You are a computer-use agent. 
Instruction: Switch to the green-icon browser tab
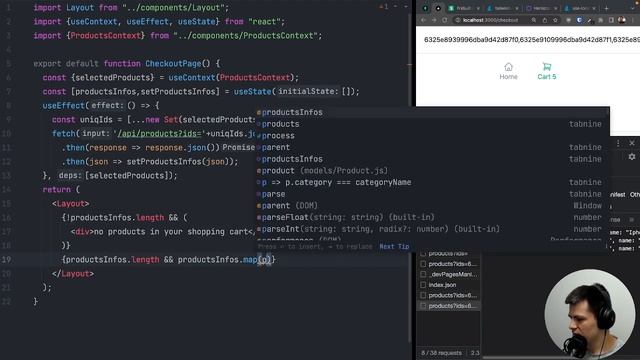tap(464, 8)
